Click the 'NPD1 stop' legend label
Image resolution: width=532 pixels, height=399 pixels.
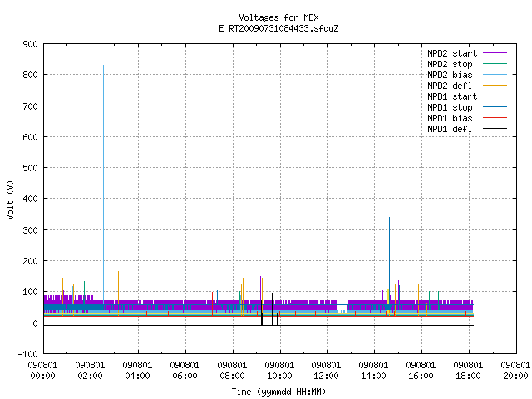[x=450, y=107]
